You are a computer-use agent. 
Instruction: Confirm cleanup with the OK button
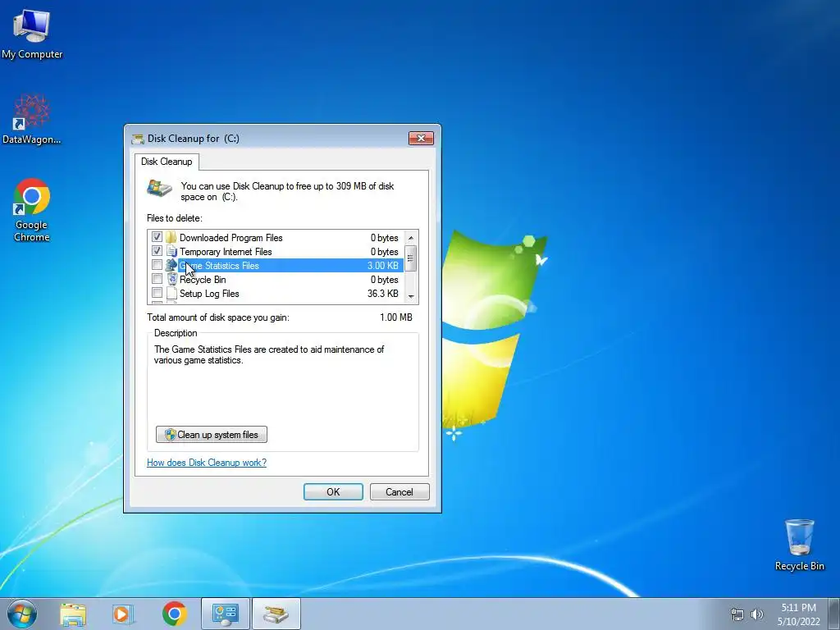coord(333,492)
